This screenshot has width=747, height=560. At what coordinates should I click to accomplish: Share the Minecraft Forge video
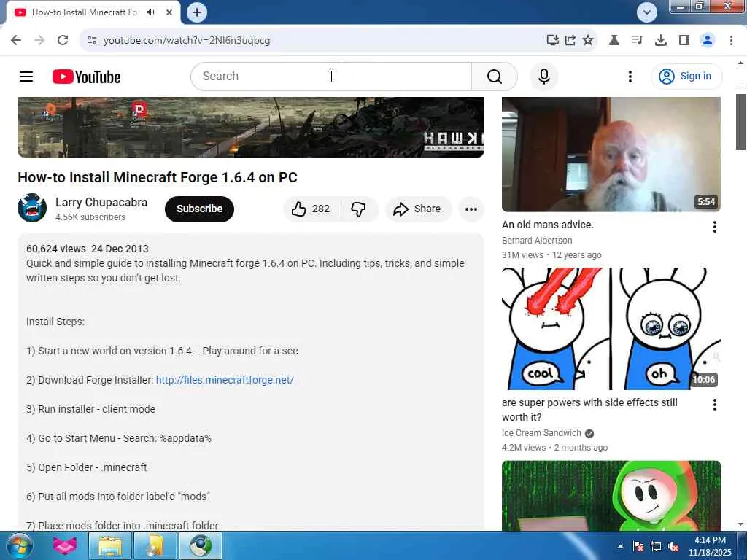418,209
